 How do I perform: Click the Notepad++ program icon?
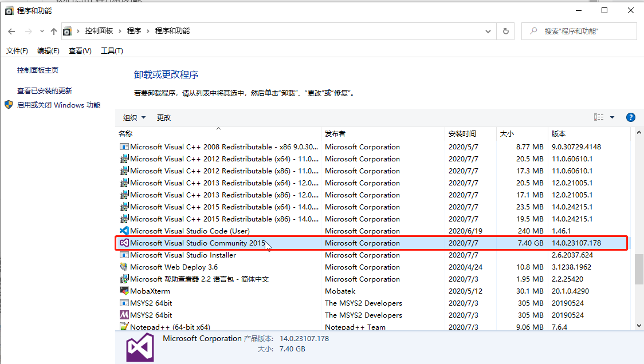124,327
